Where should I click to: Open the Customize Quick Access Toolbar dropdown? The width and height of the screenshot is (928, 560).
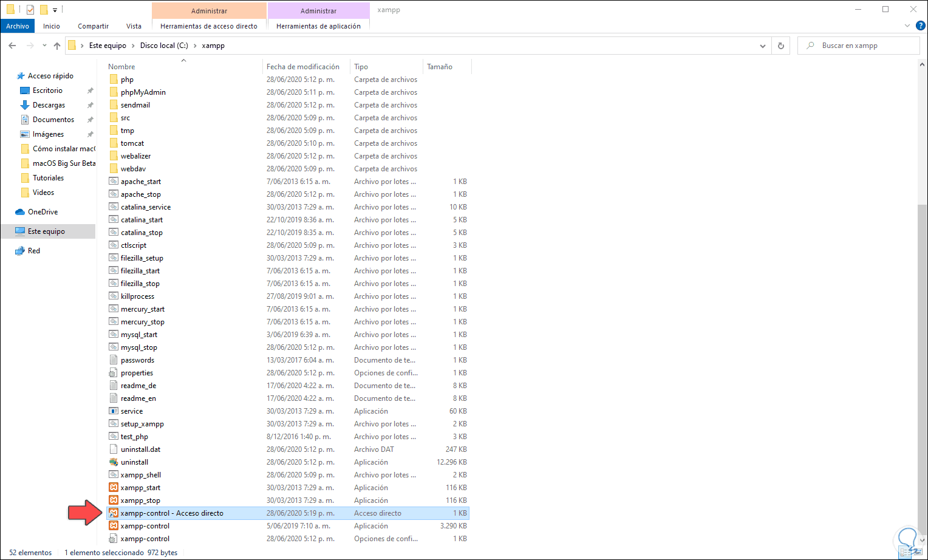coord(55,10)
